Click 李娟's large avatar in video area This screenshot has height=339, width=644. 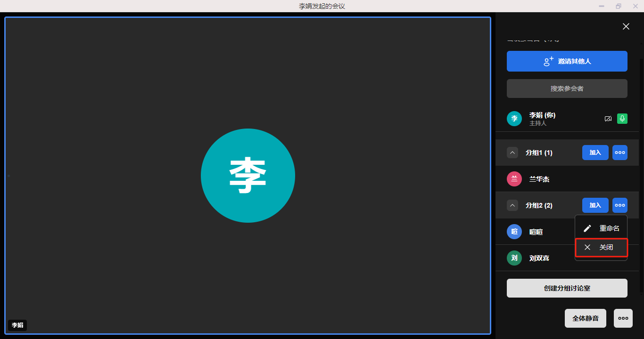[x=248, y=176]
